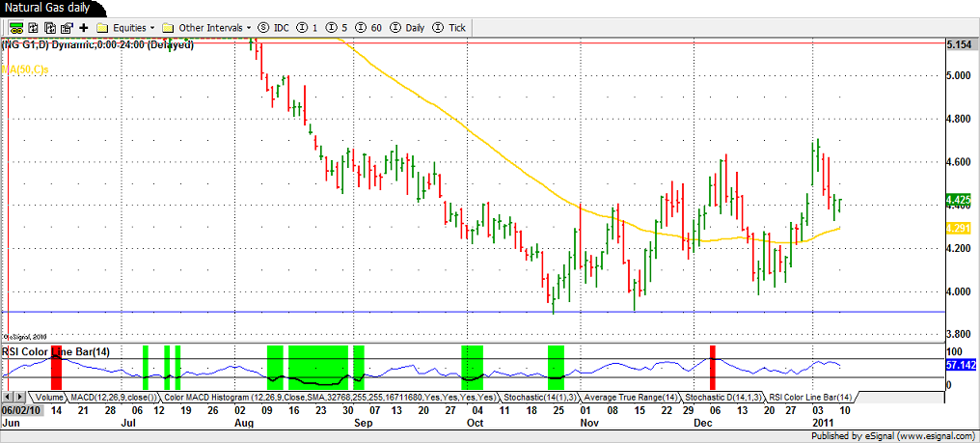The height and width of the screenshot is (443, 980).
Task: Select the IDC symbol button
Action: point(274,27)
